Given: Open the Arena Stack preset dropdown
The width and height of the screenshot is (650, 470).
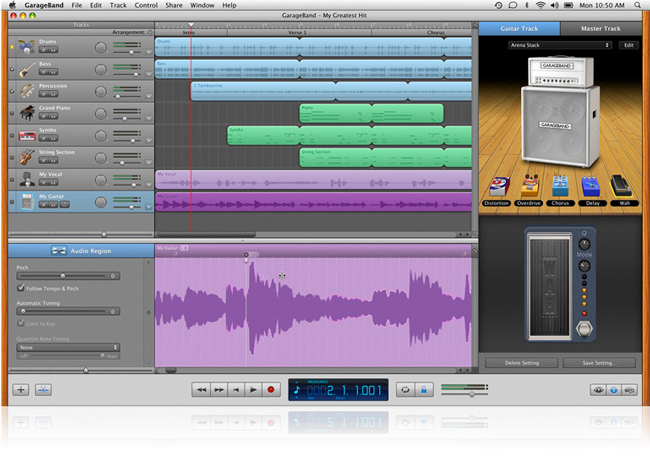Looking at the screenshot, I should pos(558,45).
